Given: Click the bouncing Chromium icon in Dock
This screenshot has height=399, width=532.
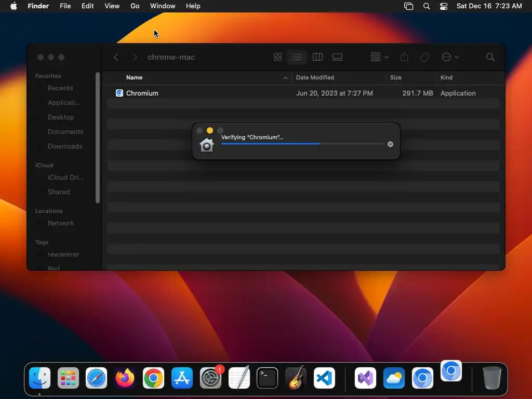Looking at the screenshot, I should 451,370.
